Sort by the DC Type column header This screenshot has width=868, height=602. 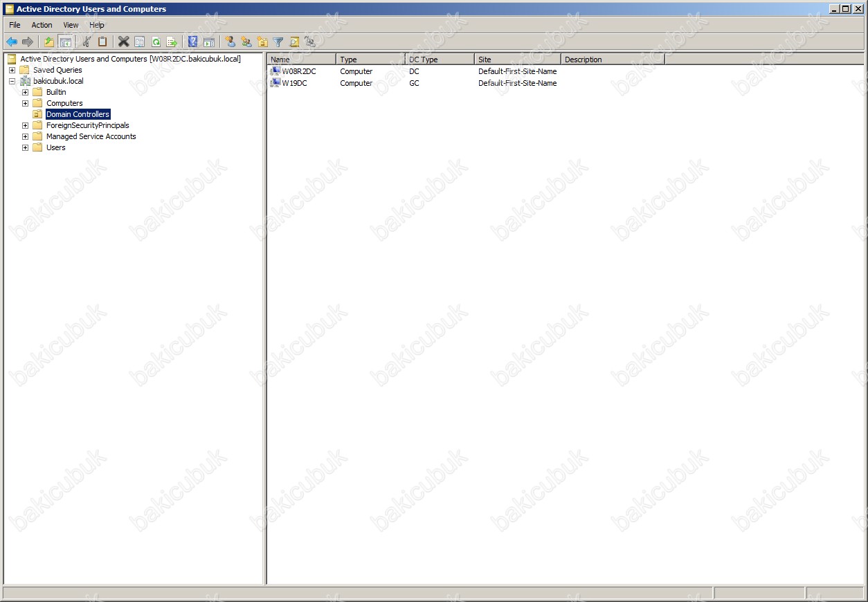440,60
